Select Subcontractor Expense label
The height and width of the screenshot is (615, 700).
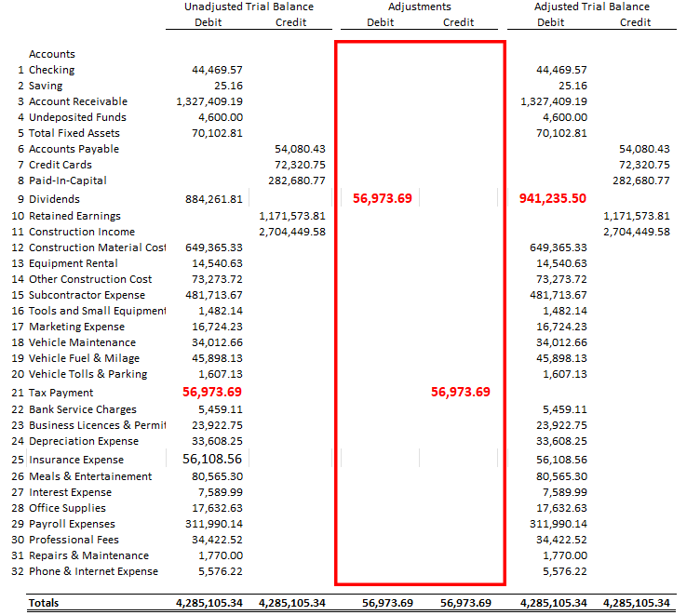(87, 295)
